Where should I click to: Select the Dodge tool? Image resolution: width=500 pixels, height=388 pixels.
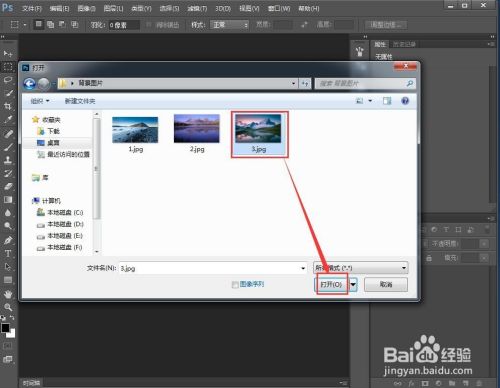click(8, 226)
